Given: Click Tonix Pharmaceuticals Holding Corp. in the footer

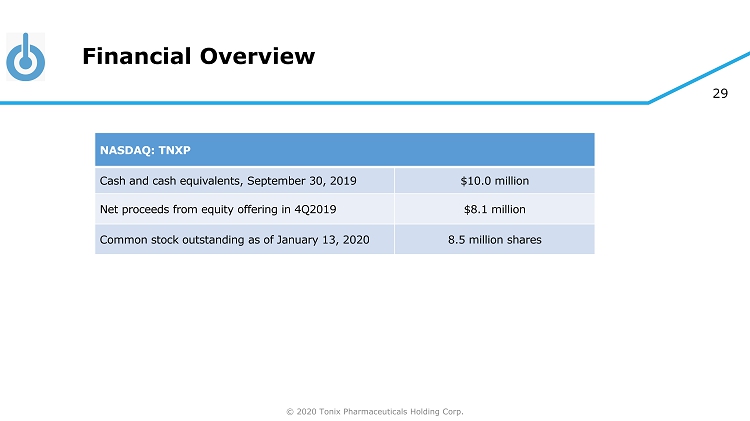Looking at the screenshot, I should [391, 411].
